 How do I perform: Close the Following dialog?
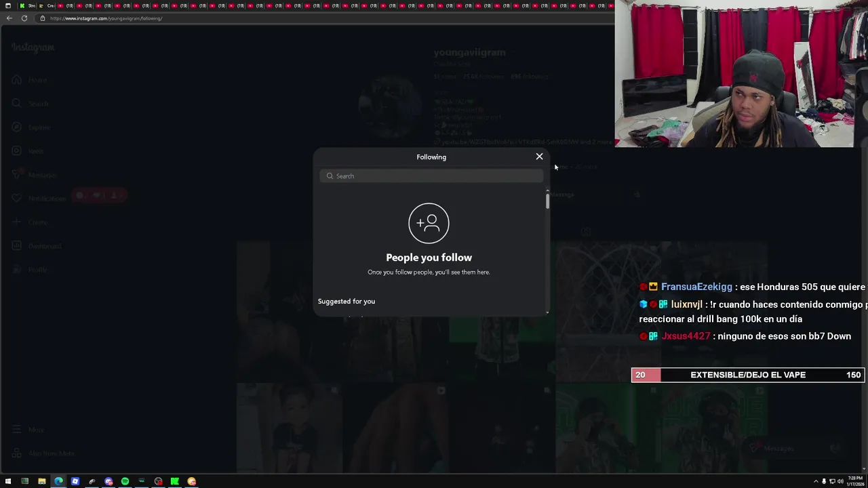(539, 157)
